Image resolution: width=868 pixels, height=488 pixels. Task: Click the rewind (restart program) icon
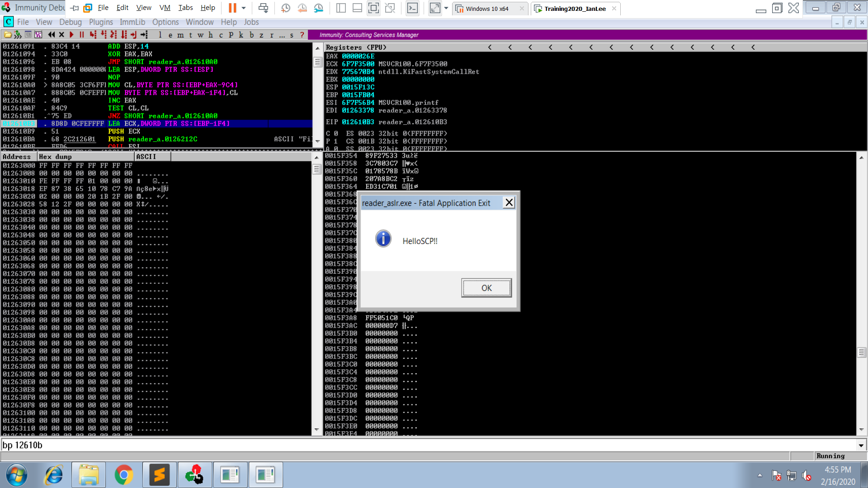[x=52, y=35]
